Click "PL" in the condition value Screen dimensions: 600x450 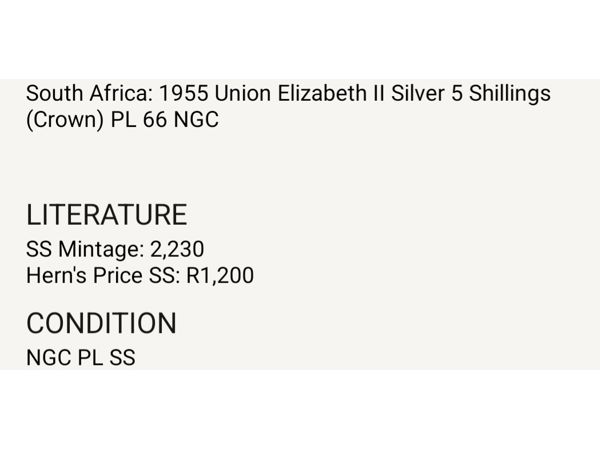point(90,356)
